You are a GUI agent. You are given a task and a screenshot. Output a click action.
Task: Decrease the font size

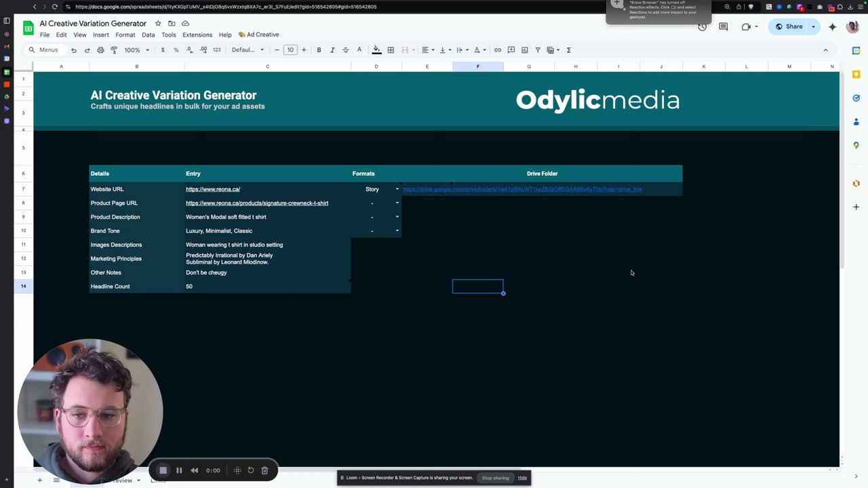pyautogui.click(x=277, y=50)
